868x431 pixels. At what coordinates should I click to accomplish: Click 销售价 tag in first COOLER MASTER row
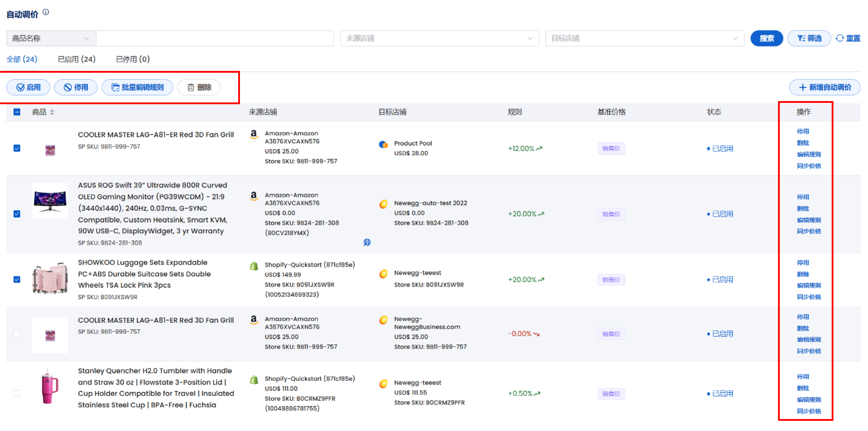click(611, 149)
